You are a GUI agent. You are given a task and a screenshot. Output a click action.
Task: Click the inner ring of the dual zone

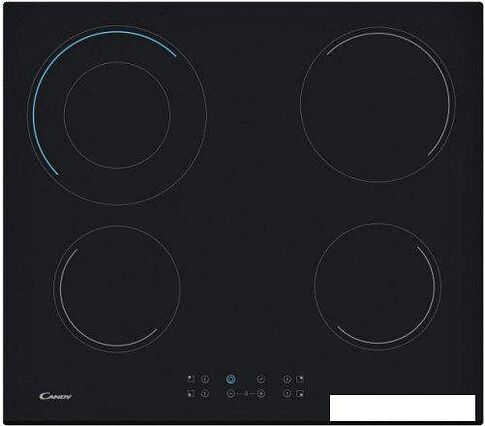[x=117, y=115]
